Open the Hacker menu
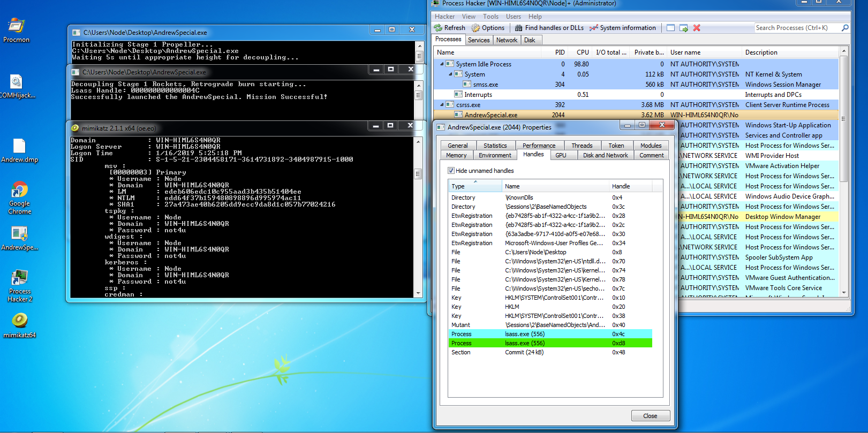 point(444,17)
